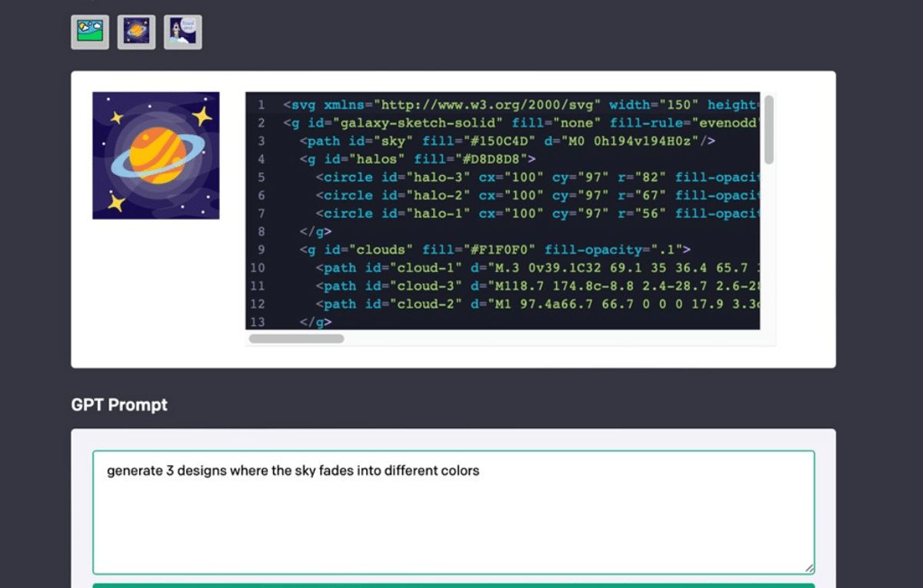This screenshot has height=588, width=923.
Task: Click line number 1 in the code gutter
Action: (x=262, y=105)
